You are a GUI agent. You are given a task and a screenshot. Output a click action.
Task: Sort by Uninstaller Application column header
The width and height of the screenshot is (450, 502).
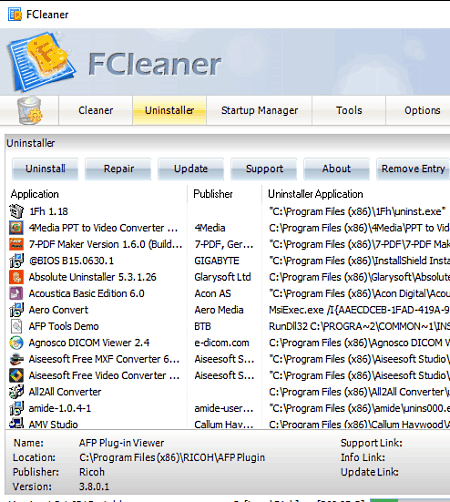tap(316, 194)
